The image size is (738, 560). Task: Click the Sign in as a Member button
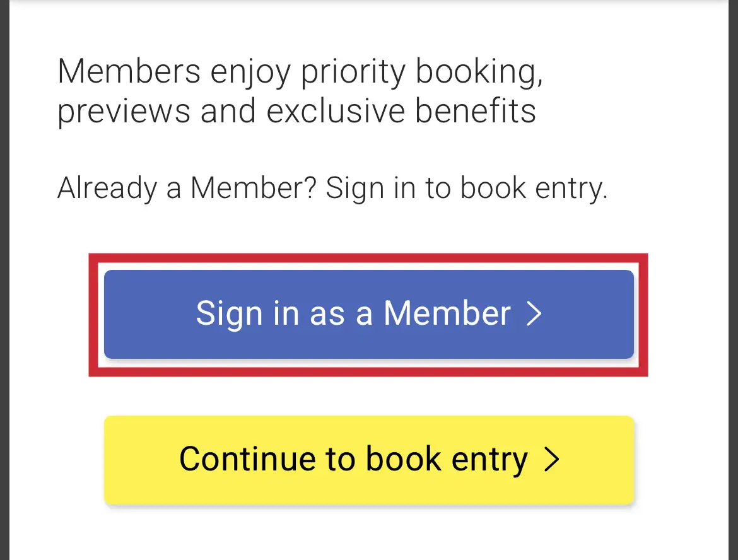pos(368,314)
